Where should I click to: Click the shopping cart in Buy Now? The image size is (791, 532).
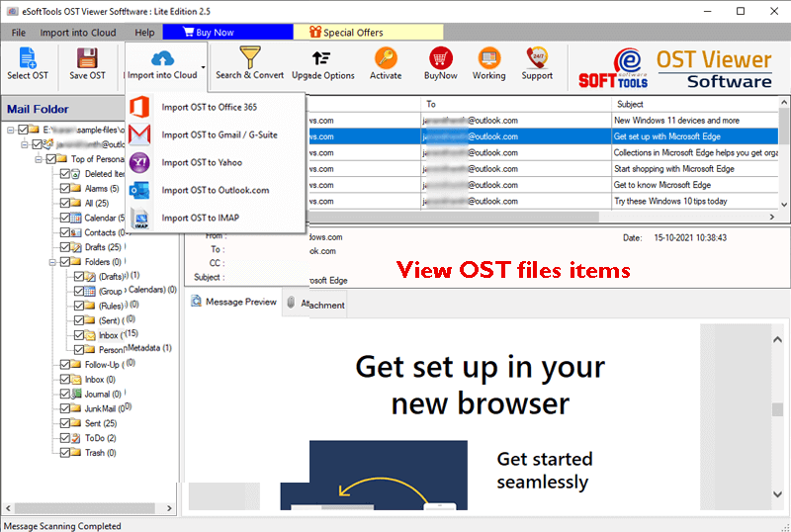click(188, 32)
